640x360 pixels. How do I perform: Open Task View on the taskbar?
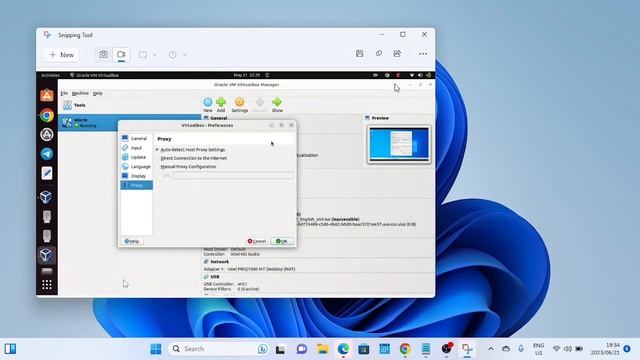point(280,349)
